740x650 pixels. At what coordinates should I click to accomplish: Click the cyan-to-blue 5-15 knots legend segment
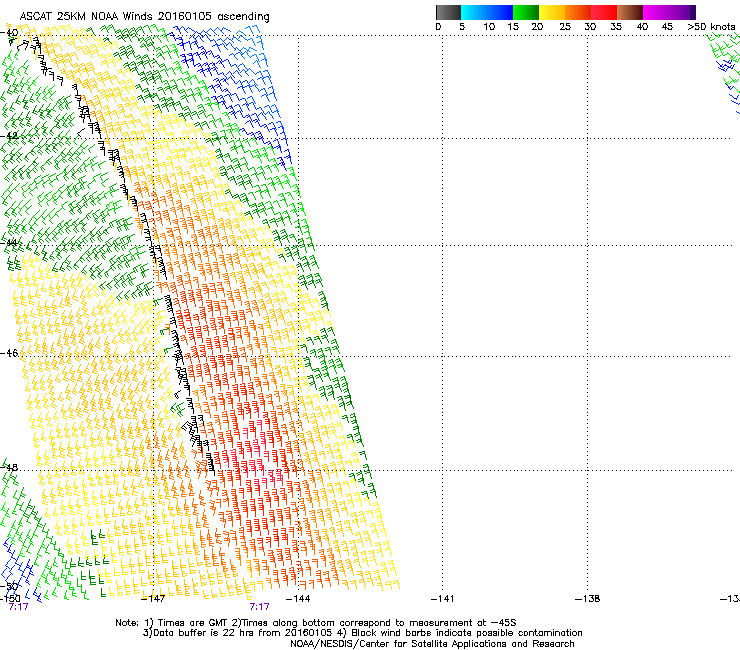pos(487,12)
